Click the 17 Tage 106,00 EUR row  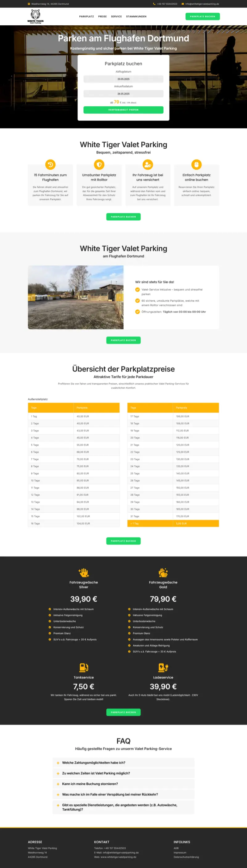[173, 417]
